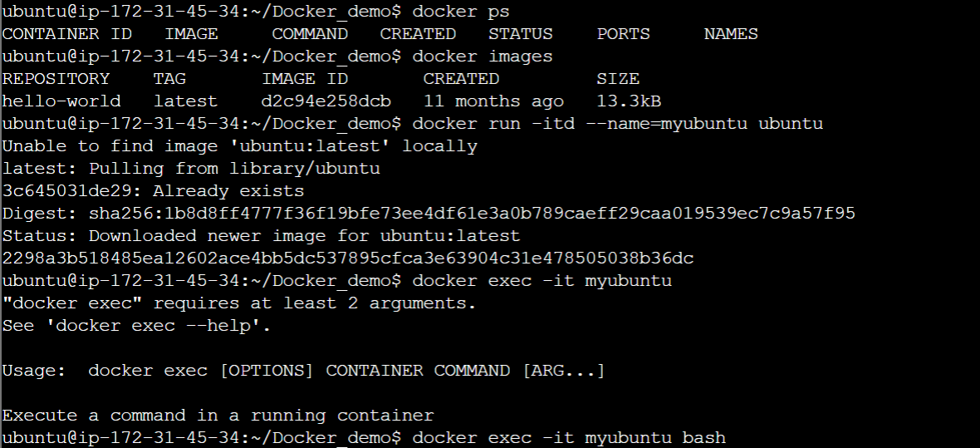Image resolution: width=980 pixels, height=448 pixels.
Task: Click the Usage line with [OPTIONS]
Action: [304, 371]
